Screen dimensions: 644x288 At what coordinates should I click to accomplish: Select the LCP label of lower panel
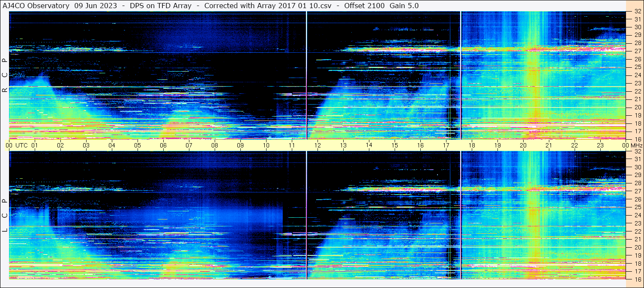(5, 216)
